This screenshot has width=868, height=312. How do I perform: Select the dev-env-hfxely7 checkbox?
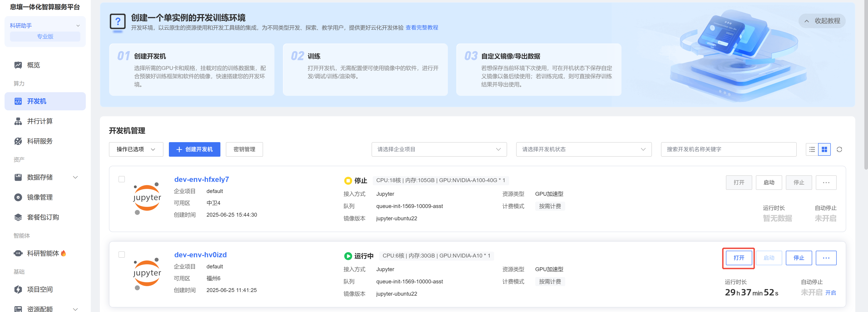(122, 179)
